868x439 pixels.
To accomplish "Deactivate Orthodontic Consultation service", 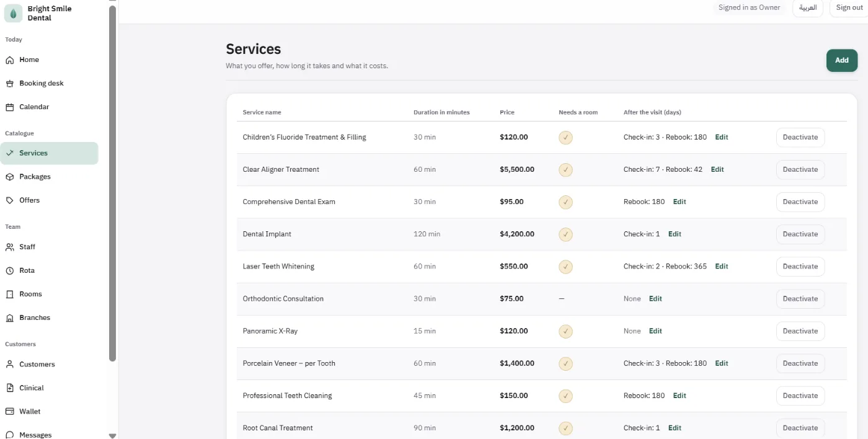I will click(x=800, y=299).
